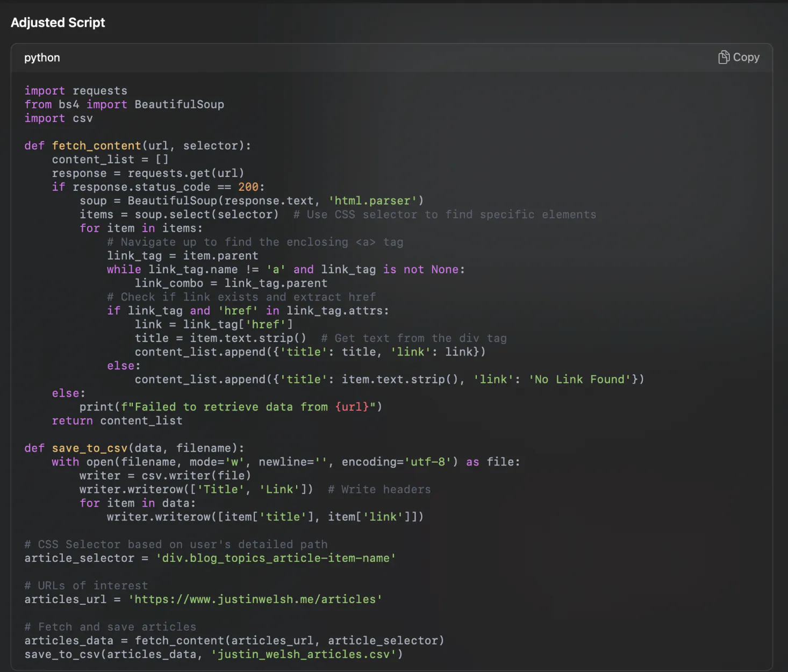Viewport: 788px width, 672px height.
Task: Click the clipboard copy icon
Action: 723,58
